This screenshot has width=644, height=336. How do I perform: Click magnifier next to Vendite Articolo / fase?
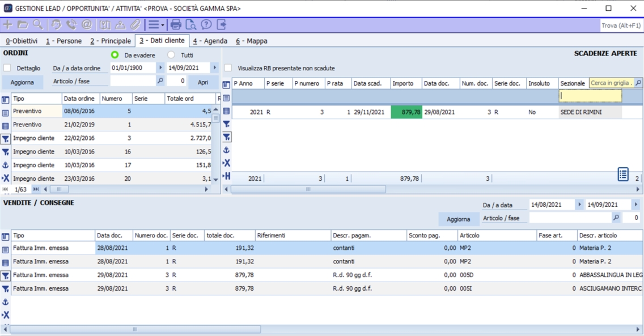(616, 218)
